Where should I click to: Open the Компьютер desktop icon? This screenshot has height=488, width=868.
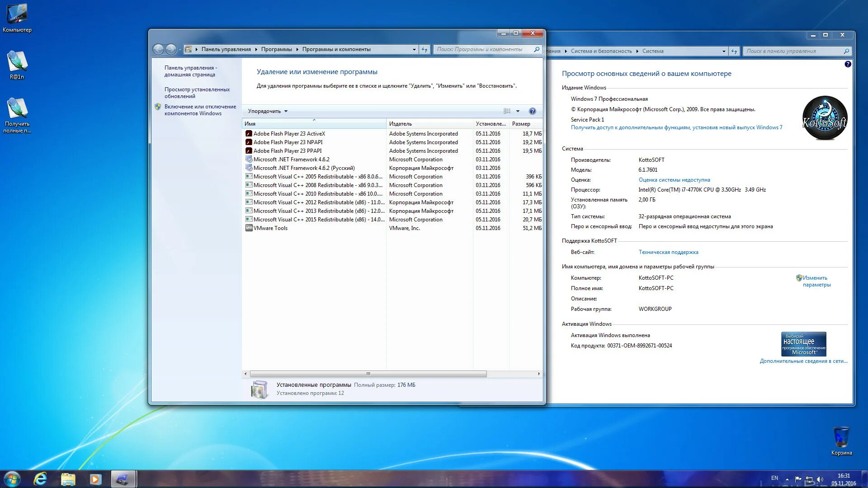[17, 18]
